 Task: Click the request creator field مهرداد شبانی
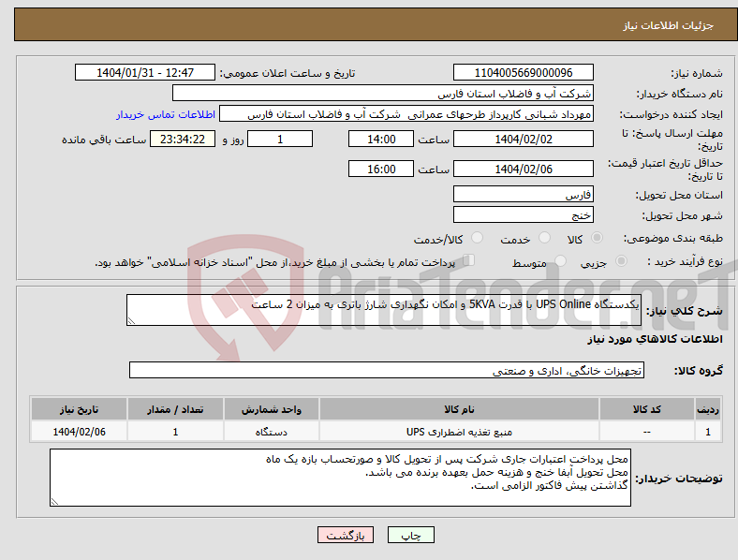(406, 114)
